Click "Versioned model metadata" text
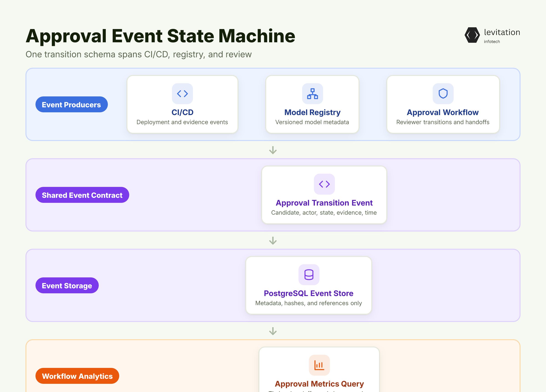546x392 pixels. click(x=312, y=122)
